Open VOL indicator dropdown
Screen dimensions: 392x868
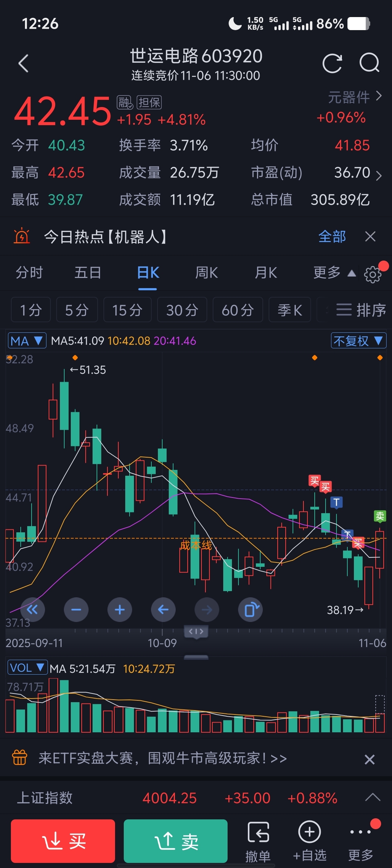pyautogui.click(x=27, y=668)
